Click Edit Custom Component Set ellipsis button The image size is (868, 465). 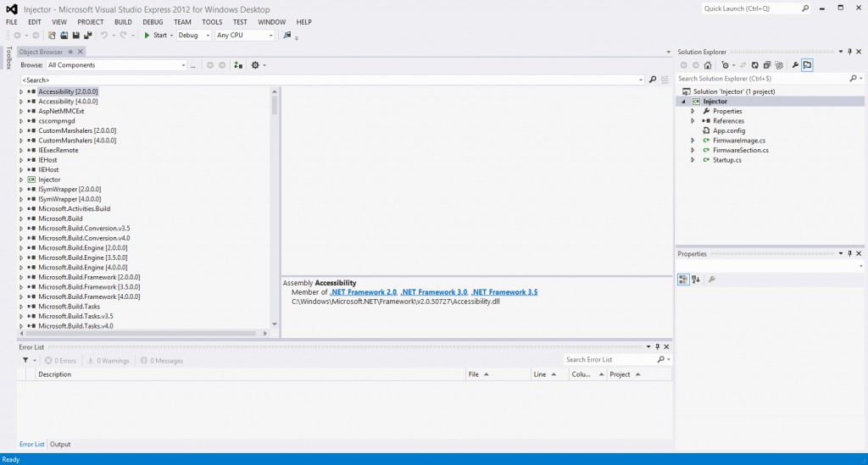(193, 65)
